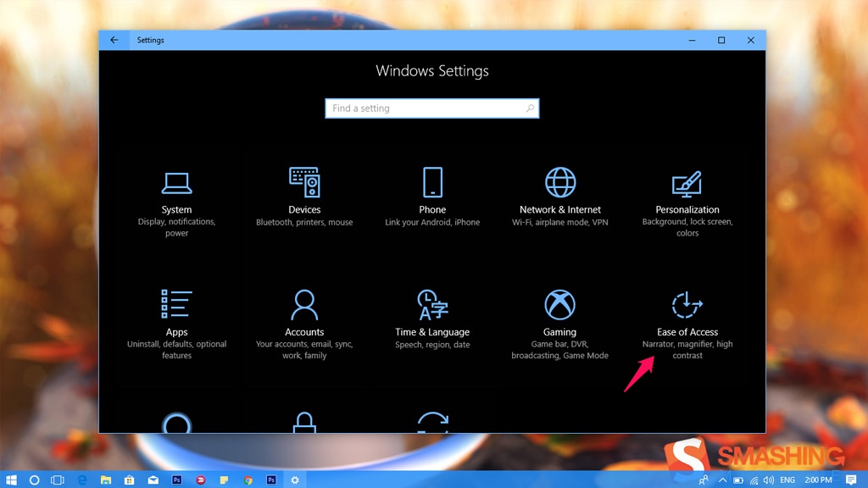The width and height of the screenshot is (868, 488).
Task: Show hidden system tray icons
Action: 723,480
